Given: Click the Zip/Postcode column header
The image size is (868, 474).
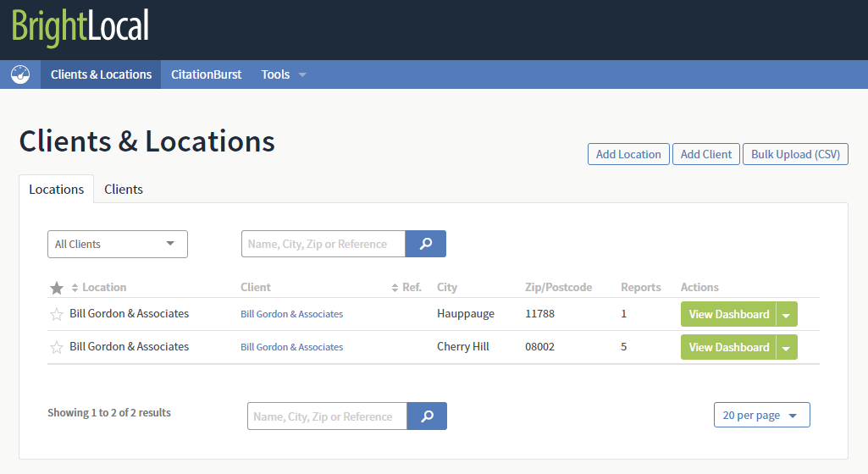Looking at the screenshot, I should point(559,288).
